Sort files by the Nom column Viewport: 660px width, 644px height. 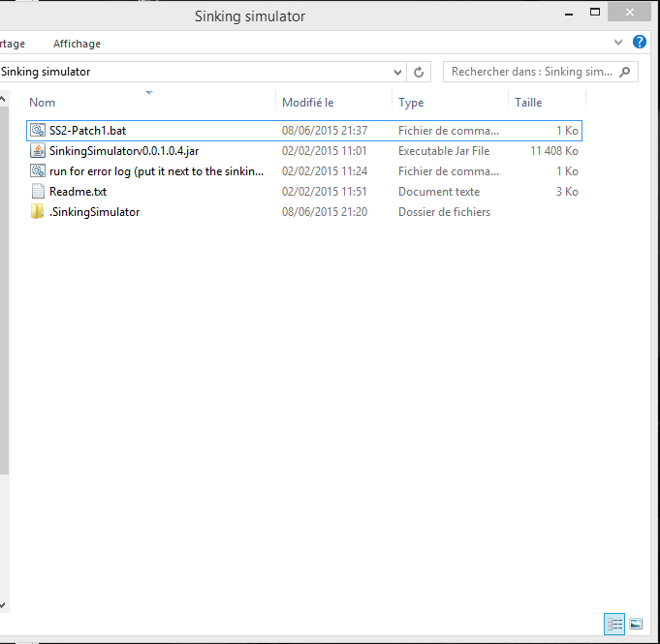pos(42,103)
